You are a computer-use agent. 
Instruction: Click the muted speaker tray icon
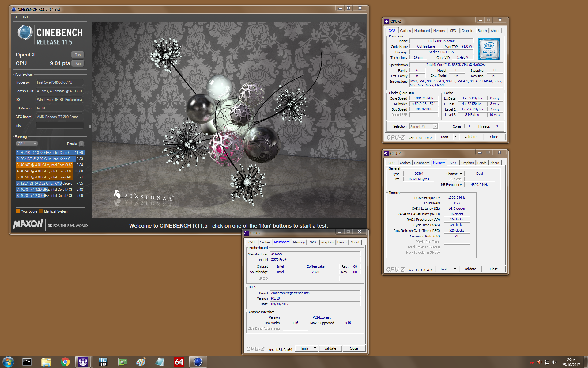(540, 362)
